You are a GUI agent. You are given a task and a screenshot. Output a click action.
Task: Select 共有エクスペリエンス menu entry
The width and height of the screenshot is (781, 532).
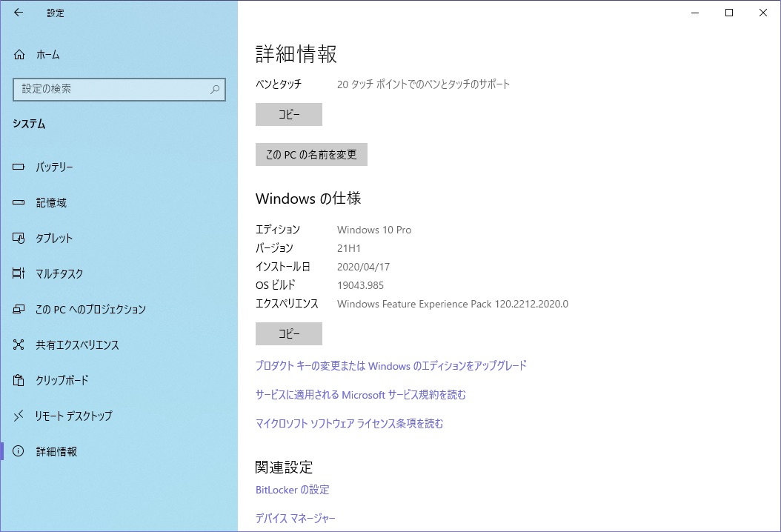(x=77, y=345)
